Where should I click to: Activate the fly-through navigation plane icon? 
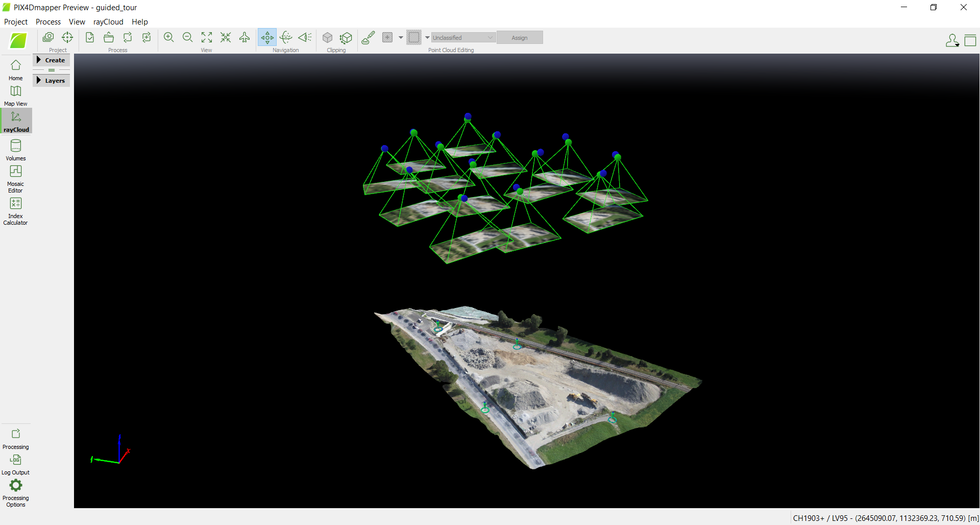(244, 37)
